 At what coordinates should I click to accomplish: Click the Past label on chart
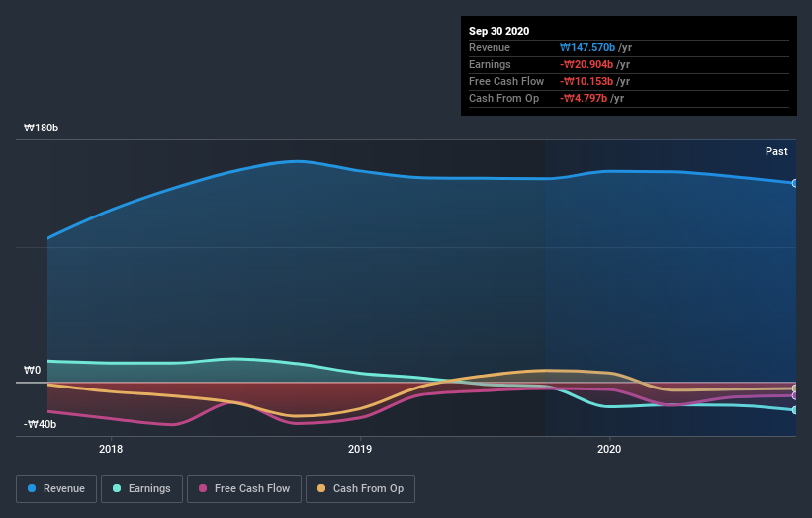click(x=776, y=151)
